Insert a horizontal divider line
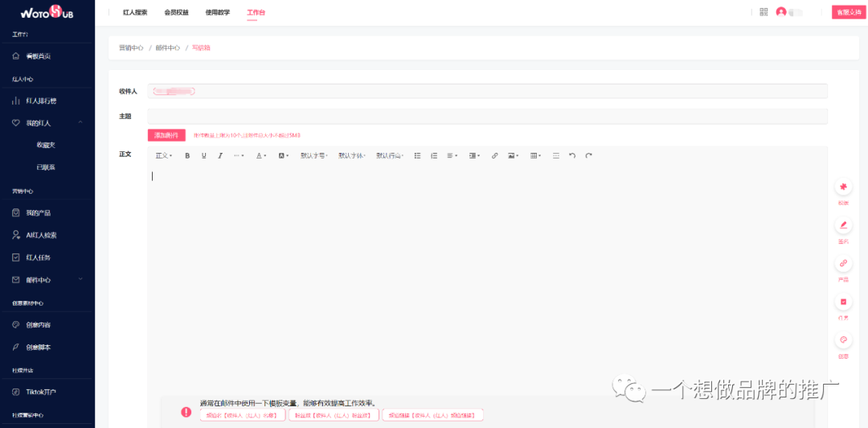The height and width of the screenshot is (428, 868). tap(556, 156)
